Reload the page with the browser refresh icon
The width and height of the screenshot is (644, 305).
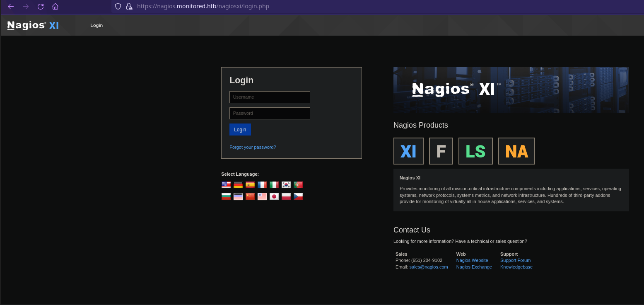click(41, 7)
